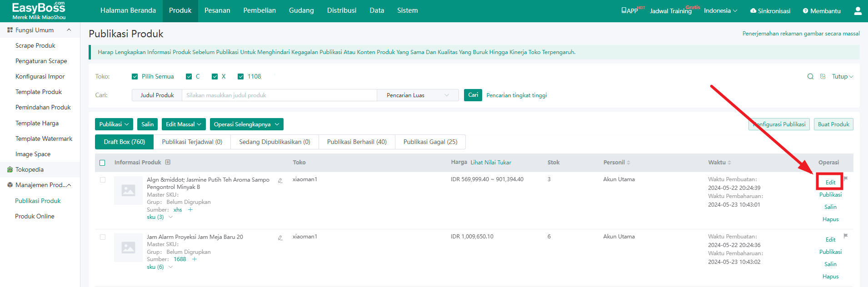868x287 pixels.
Task: Open the Edit Massal dropdown
Action: click(184, 124)
